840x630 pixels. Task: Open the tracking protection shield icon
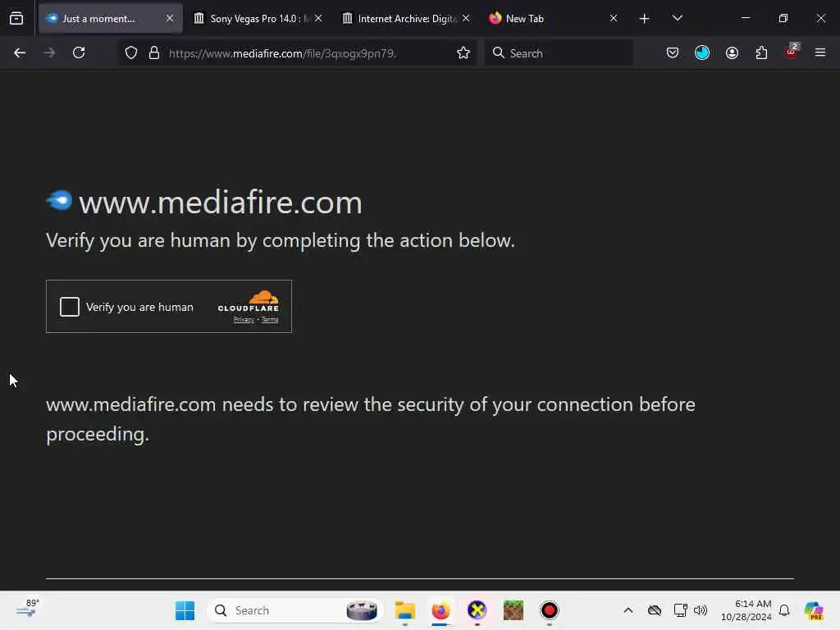click(x=131, y=53)
